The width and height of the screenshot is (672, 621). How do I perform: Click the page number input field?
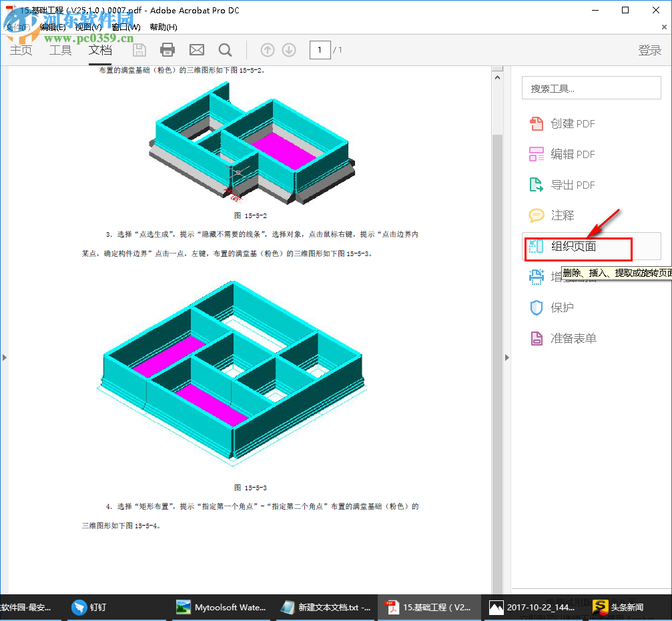pos(320,49)
